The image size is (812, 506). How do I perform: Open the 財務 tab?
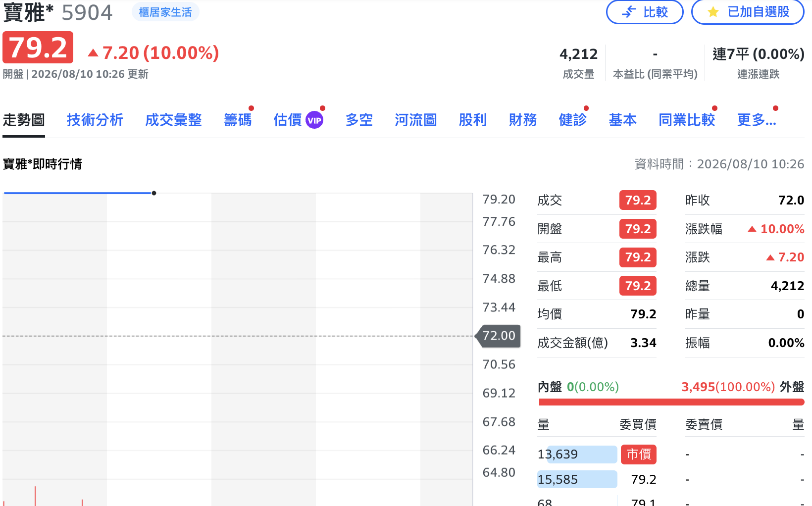(x=523, y=120)
